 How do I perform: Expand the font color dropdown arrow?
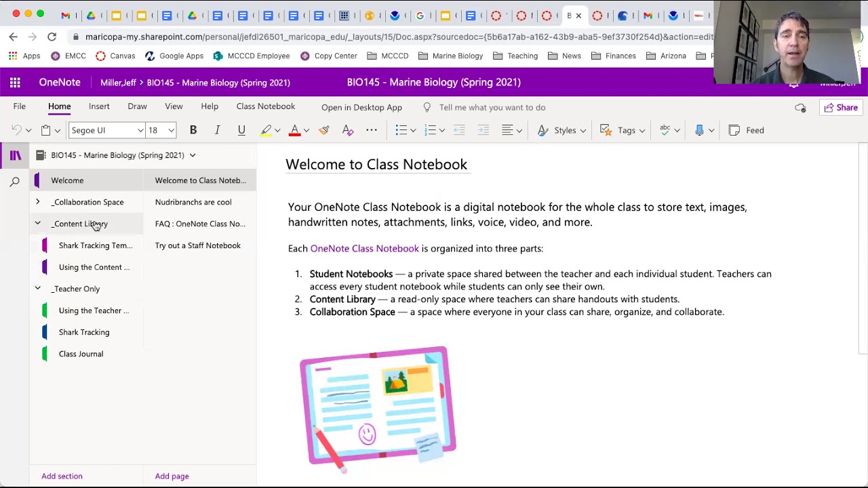[x=307, y=131]
